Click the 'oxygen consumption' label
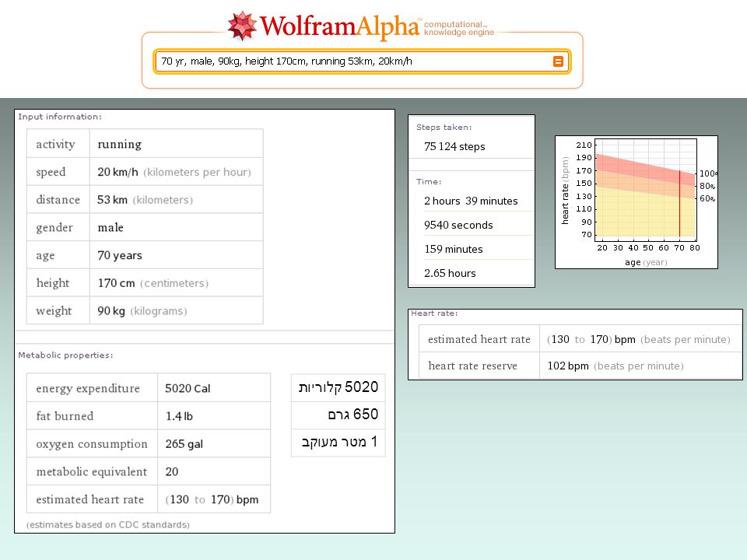 [92, 444]
